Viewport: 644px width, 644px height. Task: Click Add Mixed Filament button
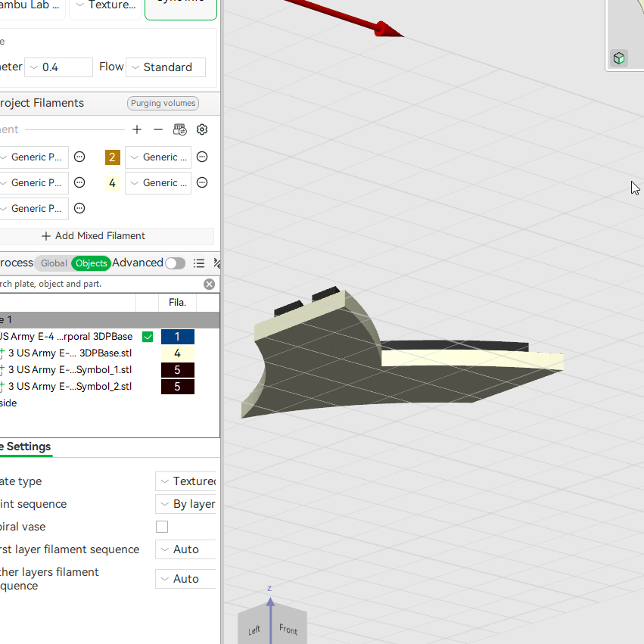(94, 236)
